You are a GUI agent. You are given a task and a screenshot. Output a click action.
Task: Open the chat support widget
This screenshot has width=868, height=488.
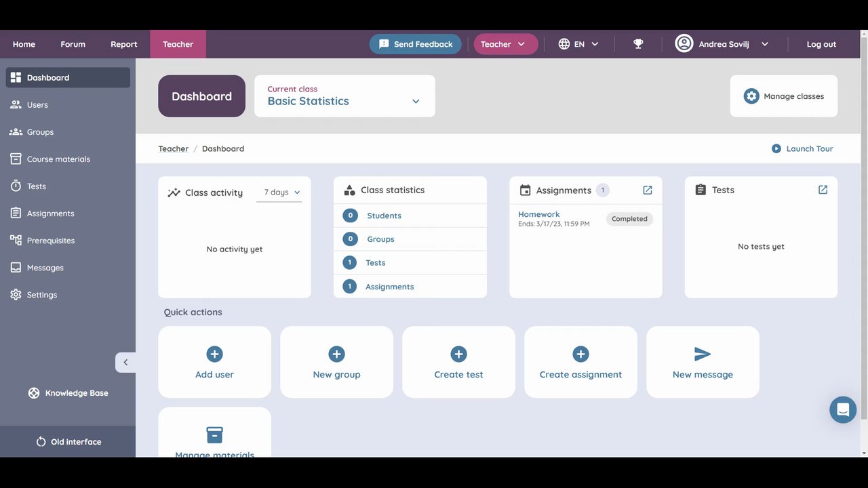tap(843, 410)
